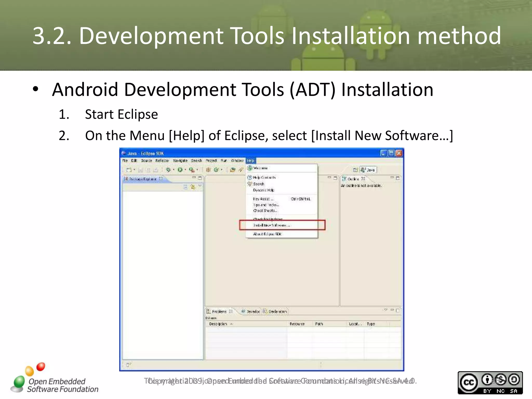Select Tips and Tricks menu entry
532x399 pixels.
point(282,205)
